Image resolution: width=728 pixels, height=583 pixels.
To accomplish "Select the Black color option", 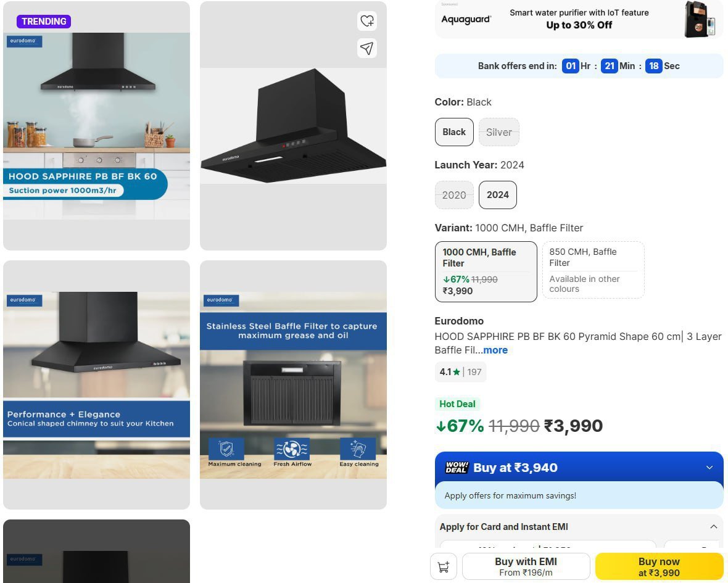I will [x=454, y=132].
